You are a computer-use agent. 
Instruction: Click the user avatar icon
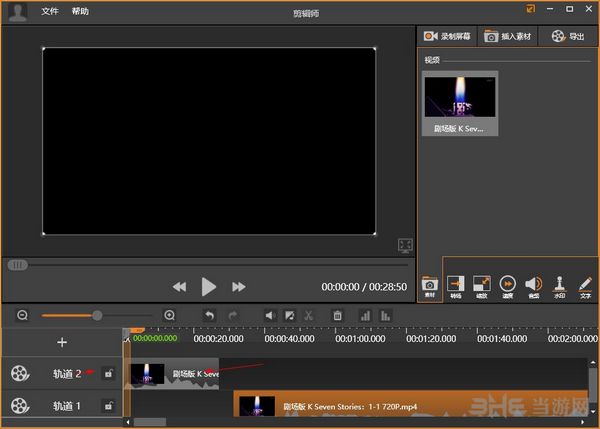tap(18, 11)
